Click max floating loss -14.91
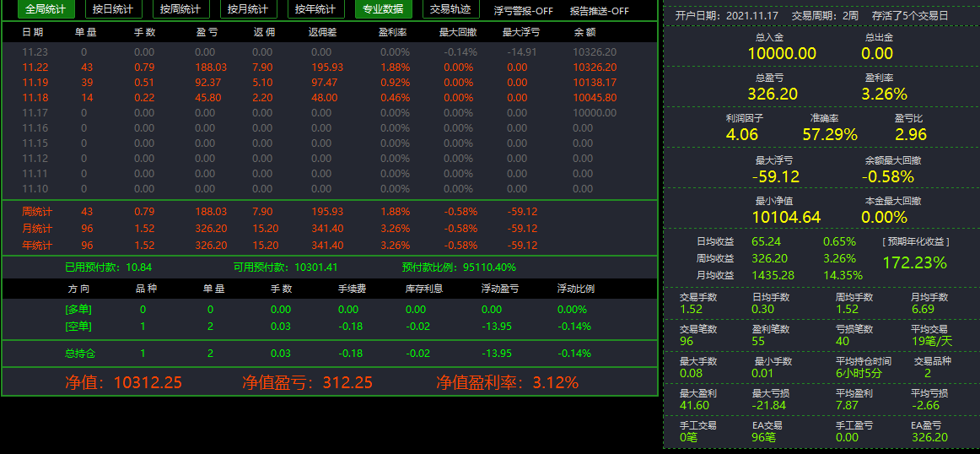 click(522, 52)
